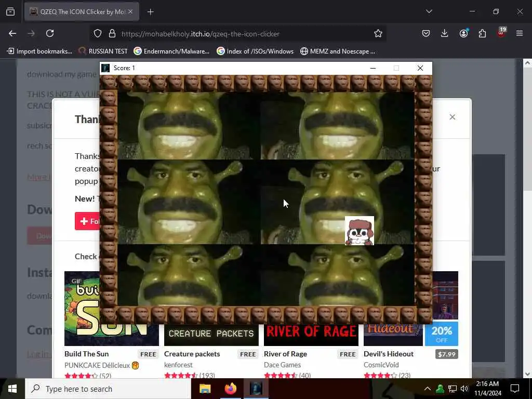Switch to Firefox on the taskbar
532x399 pixels.
[230, 389]
